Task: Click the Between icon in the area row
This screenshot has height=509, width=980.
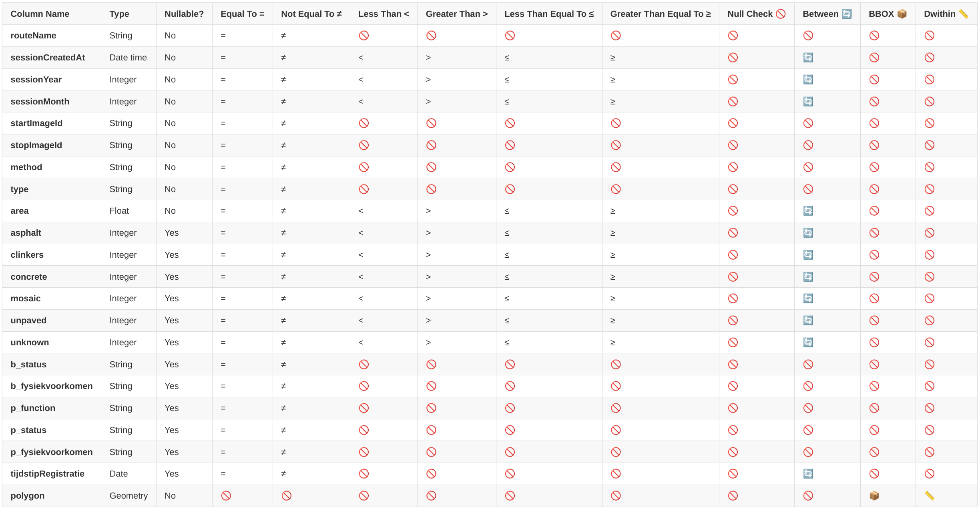Action: click(x=808, y=211)
